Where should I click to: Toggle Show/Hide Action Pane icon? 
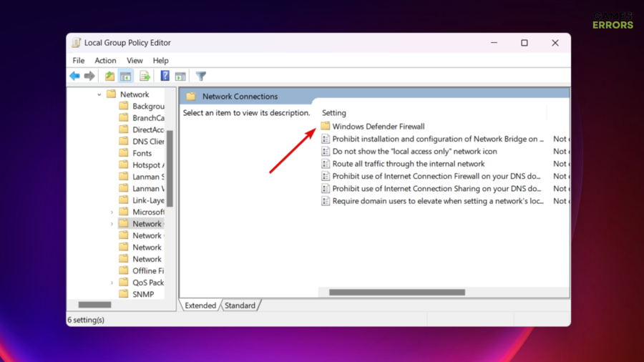(180, 76)
